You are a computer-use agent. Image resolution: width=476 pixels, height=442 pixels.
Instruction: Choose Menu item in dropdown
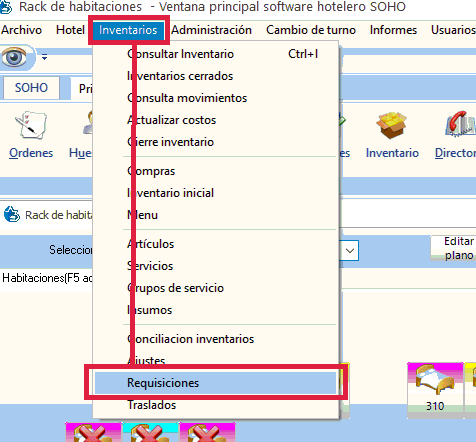tap(216, 215)
